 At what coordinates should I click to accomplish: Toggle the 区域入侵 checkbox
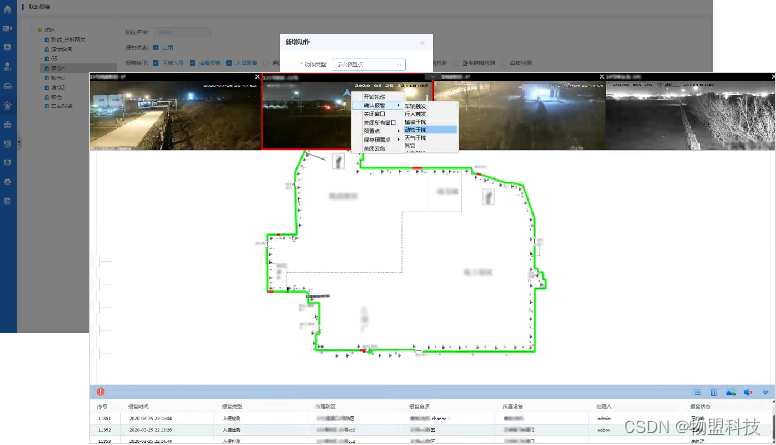[156, 63]
